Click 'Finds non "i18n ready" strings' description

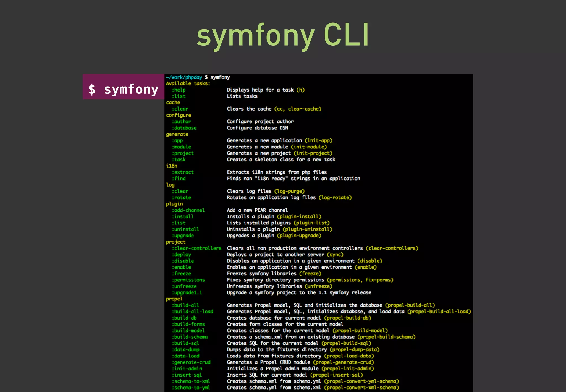point(294,179)
